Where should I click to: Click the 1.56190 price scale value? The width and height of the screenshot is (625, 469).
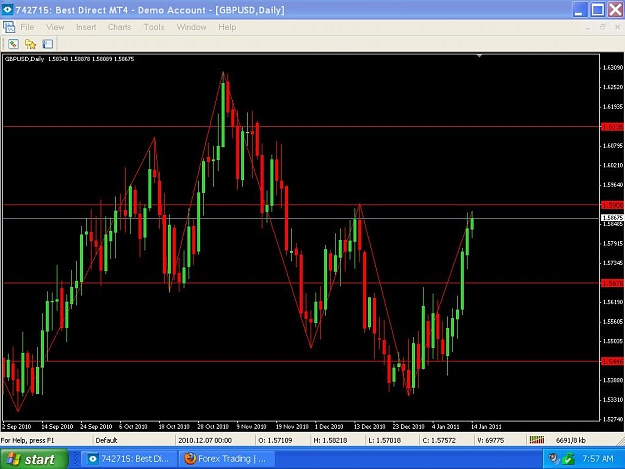(x=612, y=302)
